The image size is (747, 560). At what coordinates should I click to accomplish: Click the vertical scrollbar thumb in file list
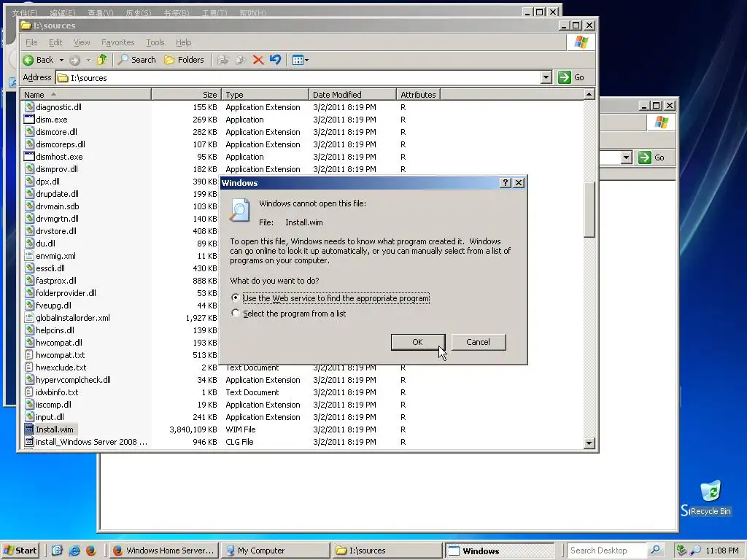coord(589,209)
